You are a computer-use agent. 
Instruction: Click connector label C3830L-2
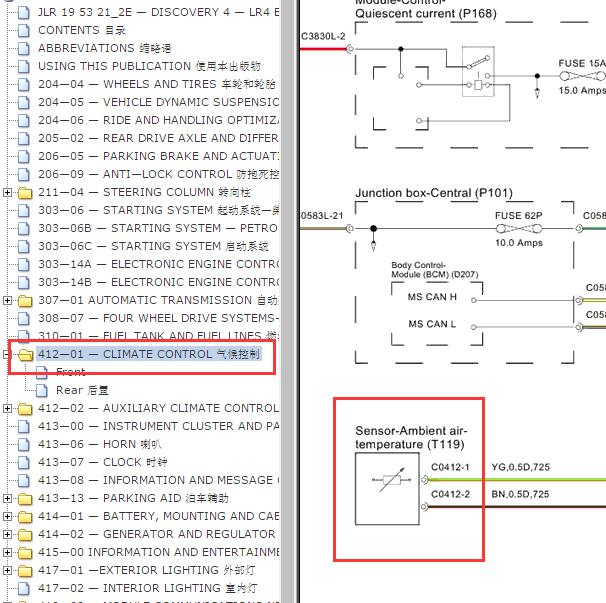click(x=323, y=36)
